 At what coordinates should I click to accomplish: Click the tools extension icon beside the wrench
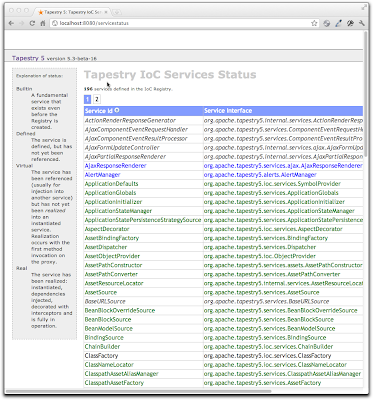pos(350,23)
